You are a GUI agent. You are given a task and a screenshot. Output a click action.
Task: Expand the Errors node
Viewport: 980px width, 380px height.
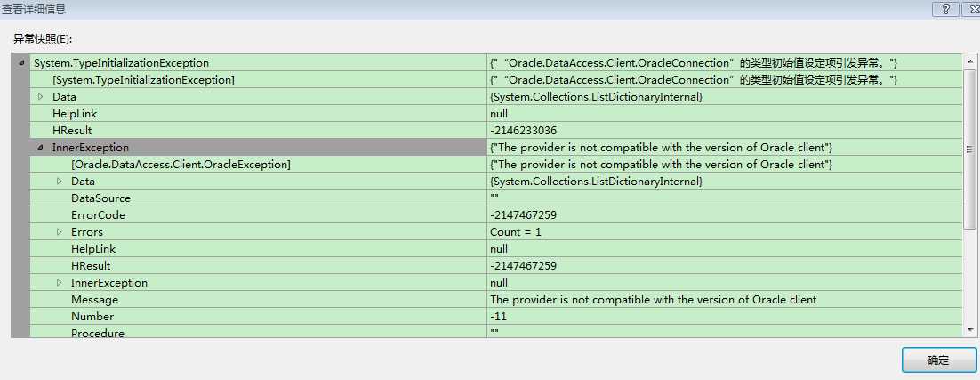point(60,232)
